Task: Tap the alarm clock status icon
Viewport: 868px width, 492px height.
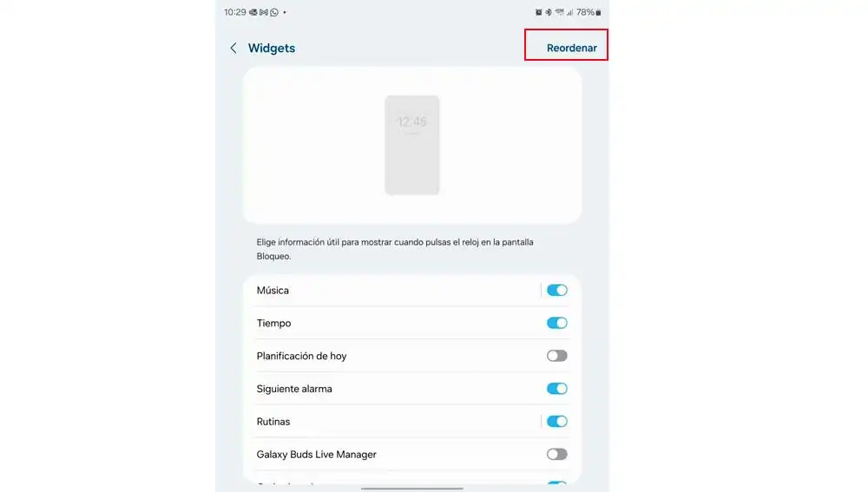Action: point(539,12)
